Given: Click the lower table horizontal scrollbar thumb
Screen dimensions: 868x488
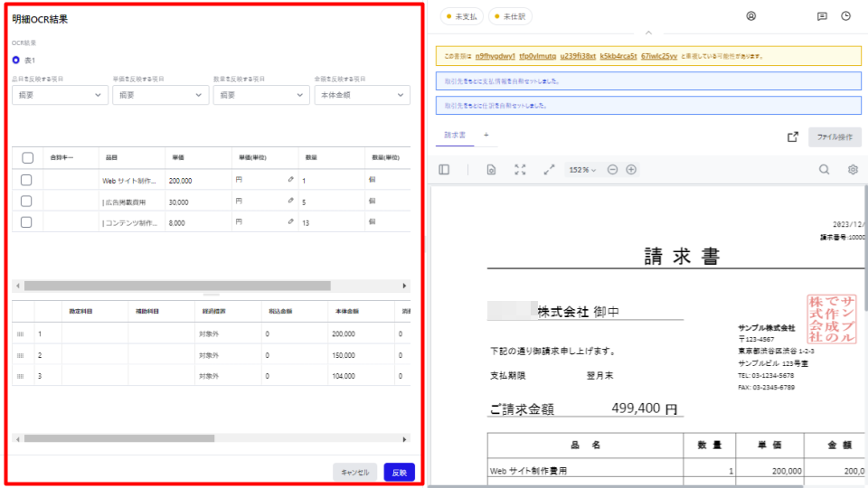Looking at the screenshot, I should tap(119, 439).
